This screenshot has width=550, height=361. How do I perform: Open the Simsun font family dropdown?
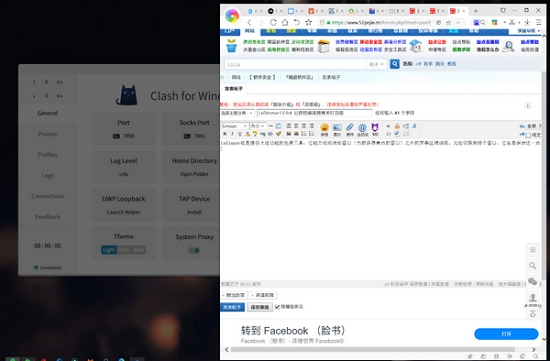tap(235, 126)
